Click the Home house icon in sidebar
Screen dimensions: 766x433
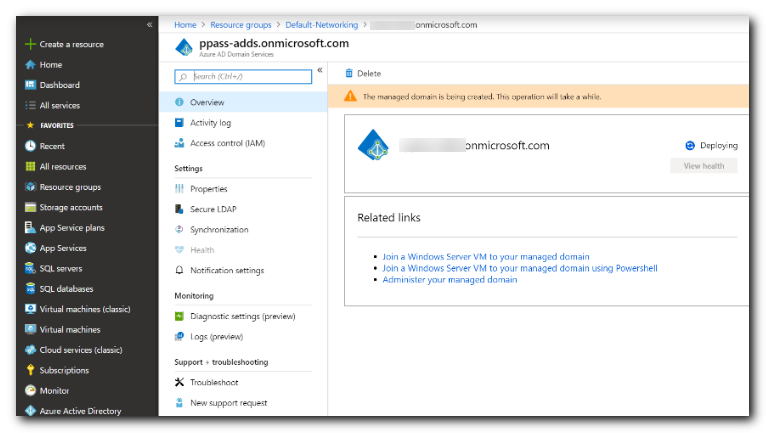coord(30,65)
